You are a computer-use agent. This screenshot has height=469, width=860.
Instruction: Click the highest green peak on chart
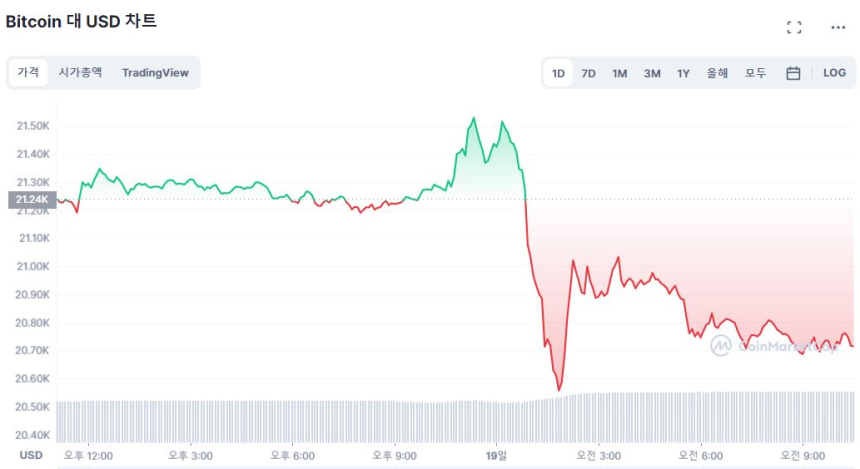tap(473, 118)
